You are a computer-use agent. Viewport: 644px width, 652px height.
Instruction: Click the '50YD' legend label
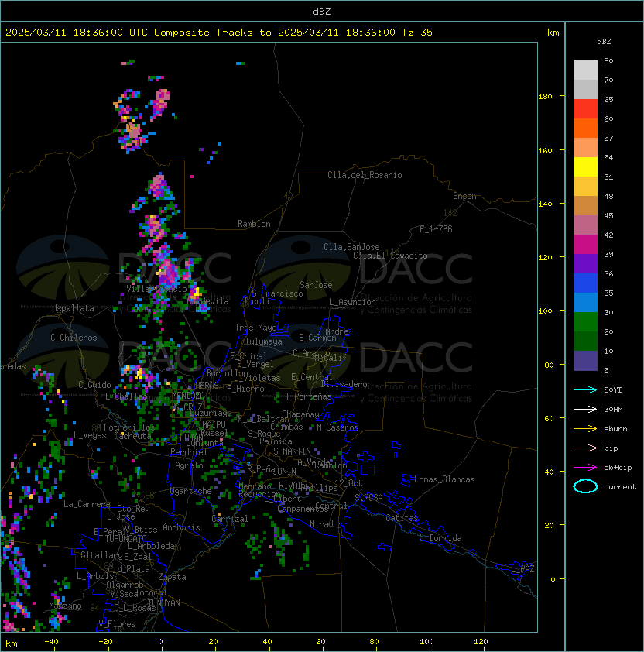pyautogui.click(x=613, y=389)
